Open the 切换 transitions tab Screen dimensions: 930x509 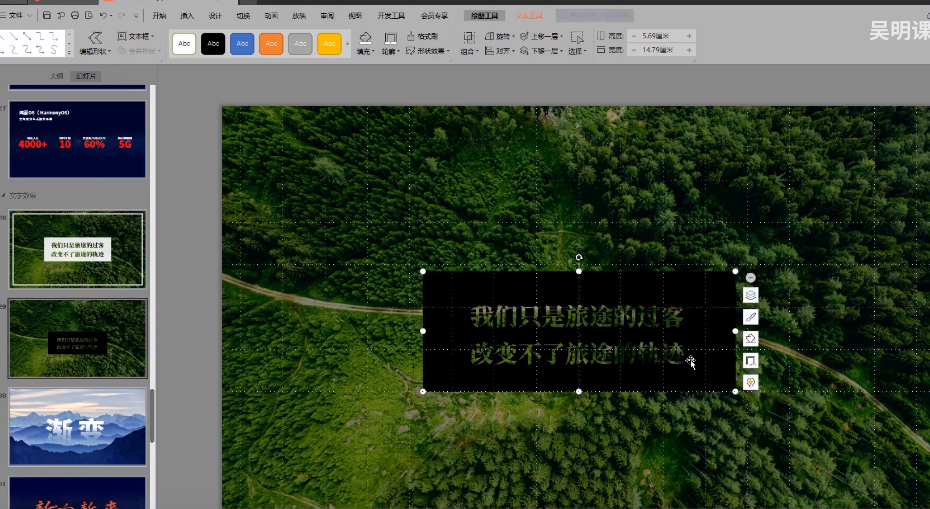(x=243, y=16)
